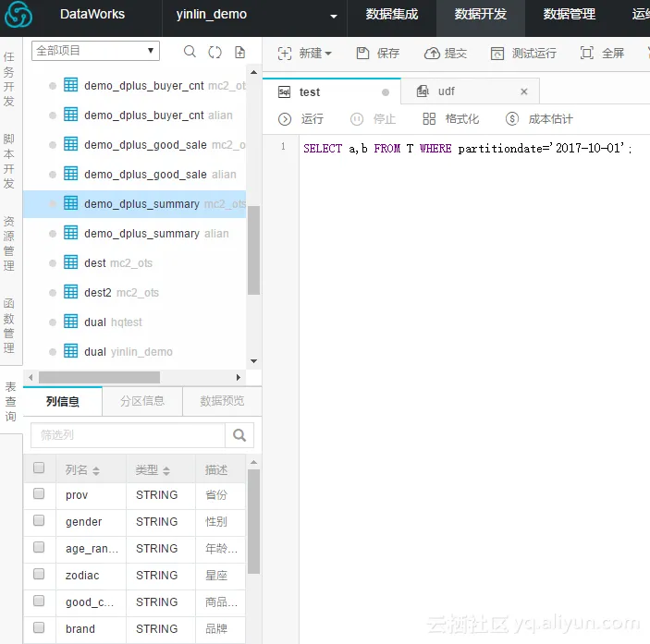
Task: Click the udf tab file icon
Action: (423, 91)
